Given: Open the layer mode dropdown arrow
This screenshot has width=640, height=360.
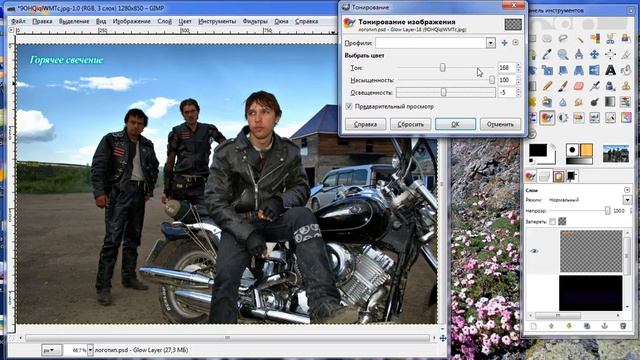Looking at the screenshot, I should [627, 200].
